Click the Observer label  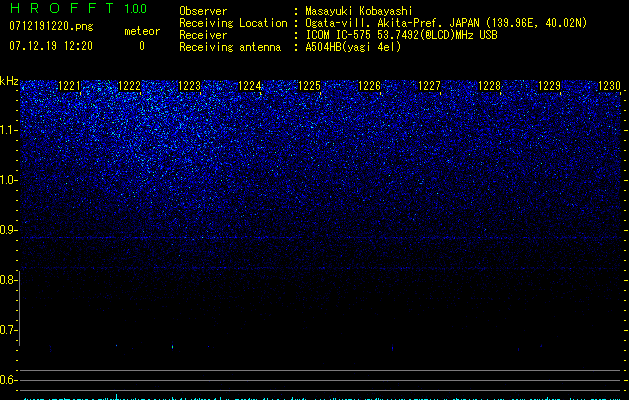203,11
